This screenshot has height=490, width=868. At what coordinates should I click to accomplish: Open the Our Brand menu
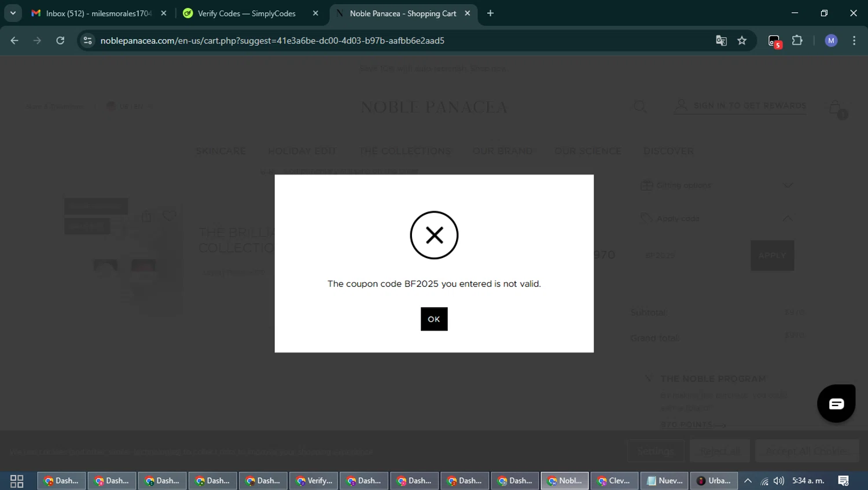(x=502, y=151)
